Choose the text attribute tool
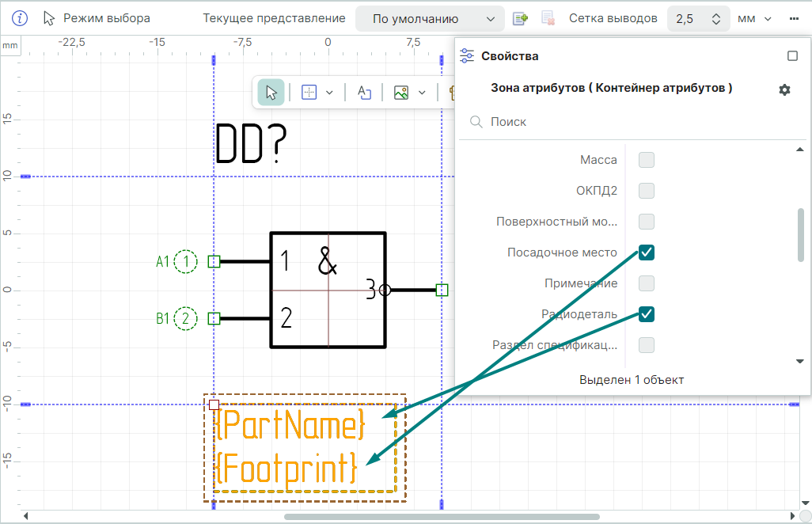The width and height of the screenshot is (812, 524). tap(364, 93)
